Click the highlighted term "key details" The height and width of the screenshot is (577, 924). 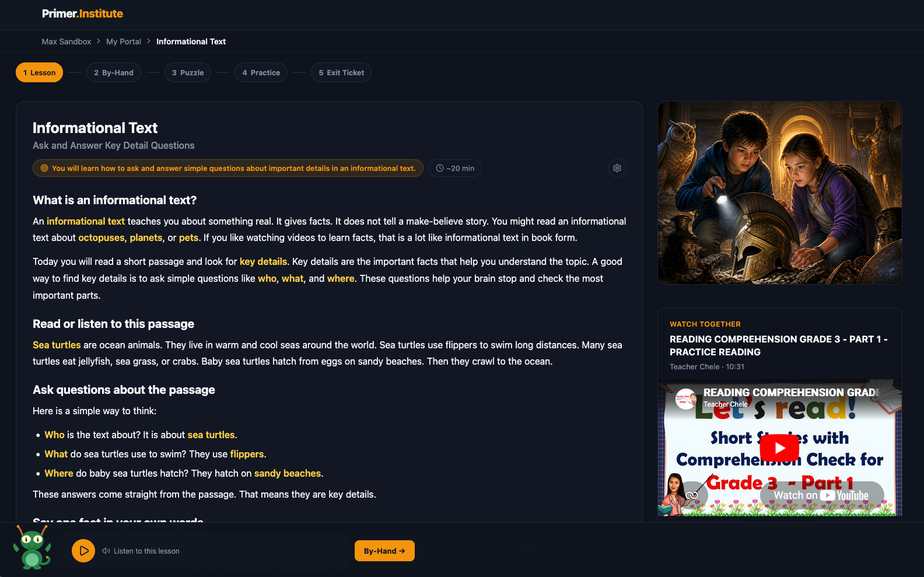[x=263, y=261]
